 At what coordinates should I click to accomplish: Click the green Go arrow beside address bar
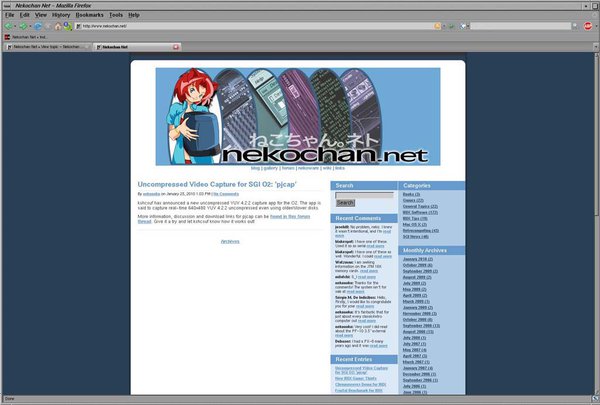[452, 26]
